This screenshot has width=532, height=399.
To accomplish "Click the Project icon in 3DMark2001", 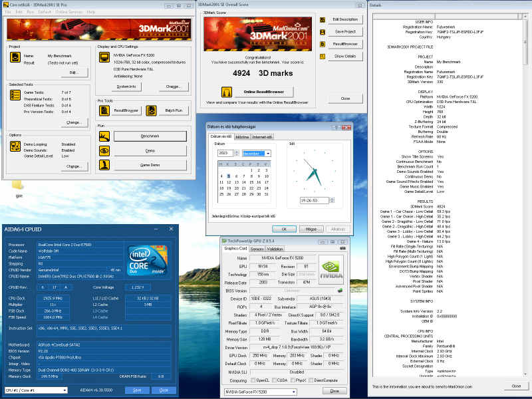I will pos(15,57).
